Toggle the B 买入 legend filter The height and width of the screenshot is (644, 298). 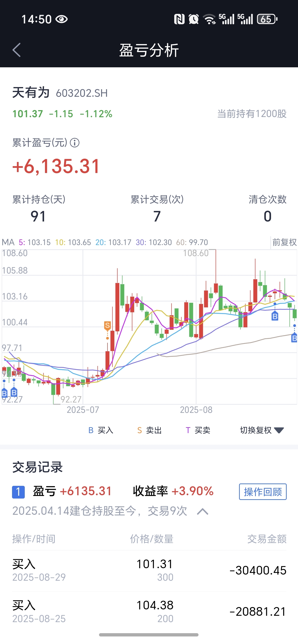click(x=101, y=430)
